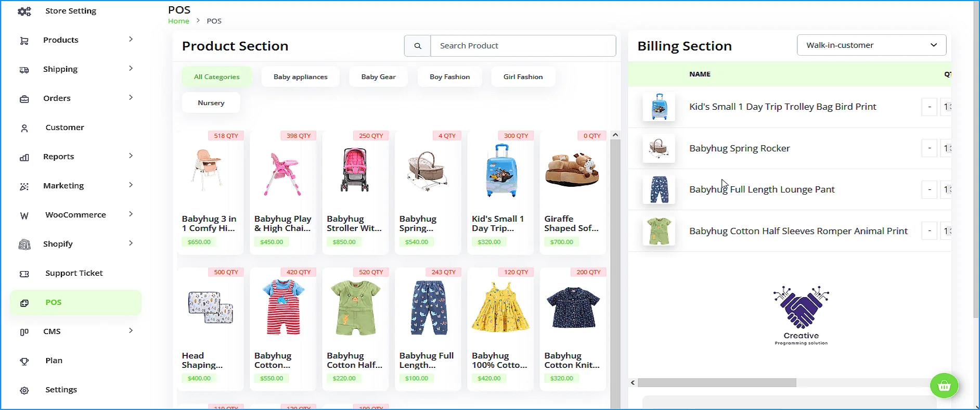Viewport: 980px width, 410px height.
Task: Open the Settings menu item
Action: (61, 390)
